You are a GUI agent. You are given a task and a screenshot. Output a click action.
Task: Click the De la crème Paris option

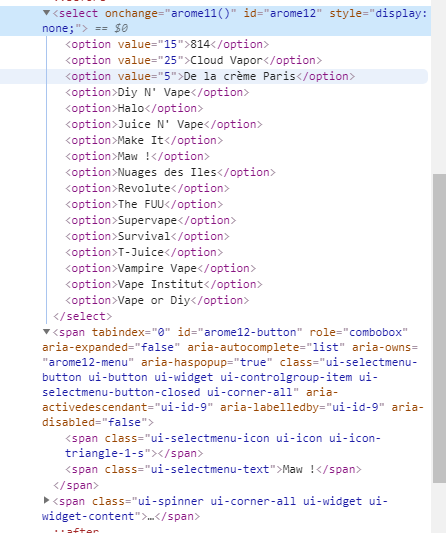click(210, 76)
